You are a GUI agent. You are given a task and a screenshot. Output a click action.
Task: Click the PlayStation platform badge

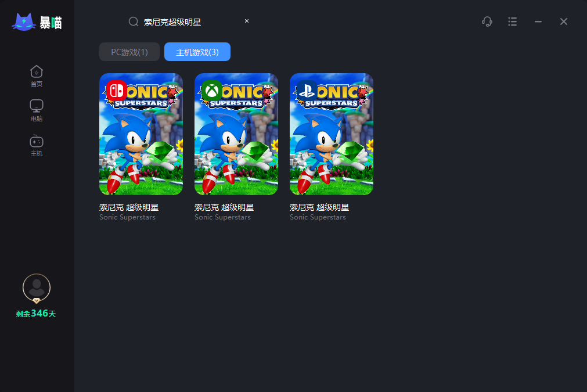coord(307,91)
